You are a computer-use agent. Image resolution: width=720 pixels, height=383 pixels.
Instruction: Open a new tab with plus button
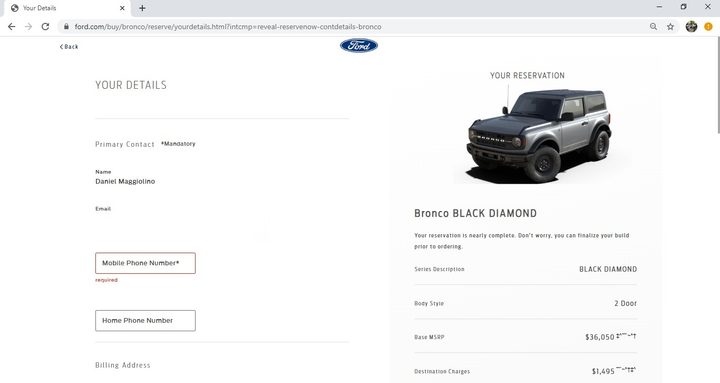point(142,8)
